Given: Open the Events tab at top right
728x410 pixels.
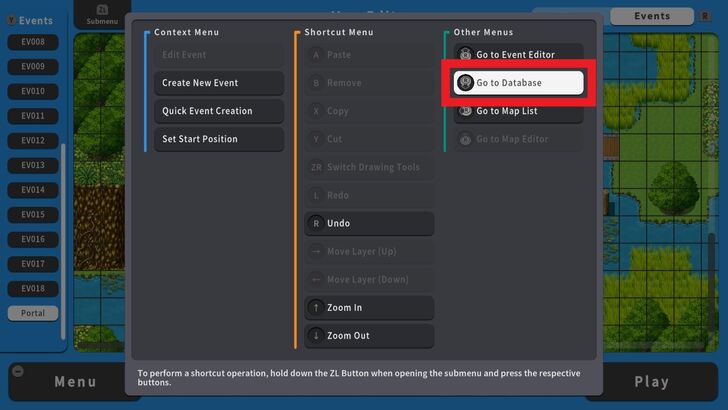Looking at the screenshot, I should click(x=652, y=16).
